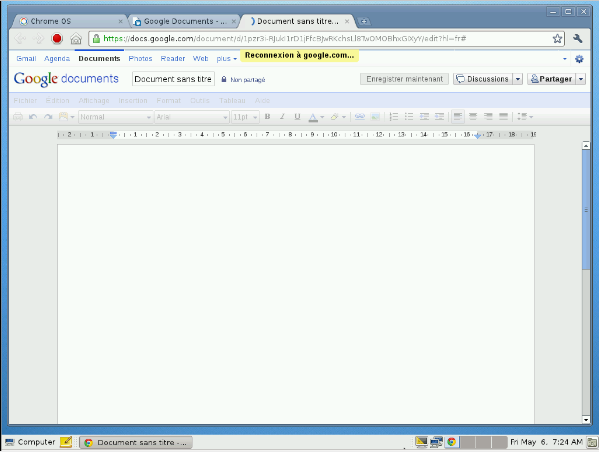Insert a link with the chain icon

[x=359, y=117]
